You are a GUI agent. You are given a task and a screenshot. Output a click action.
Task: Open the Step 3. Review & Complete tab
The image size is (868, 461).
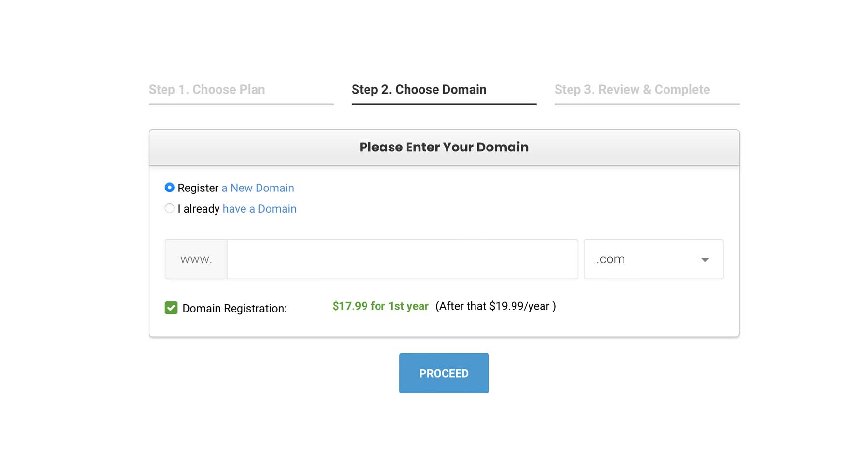pos(632,90)
